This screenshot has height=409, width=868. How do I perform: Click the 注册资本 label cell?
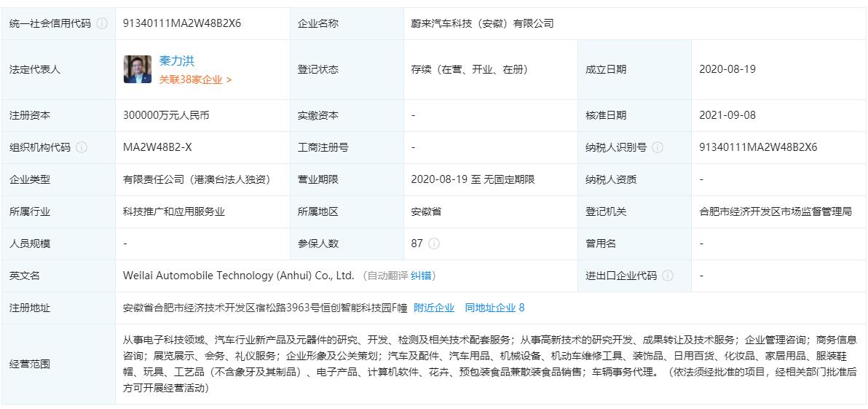[x=59, y=116]
